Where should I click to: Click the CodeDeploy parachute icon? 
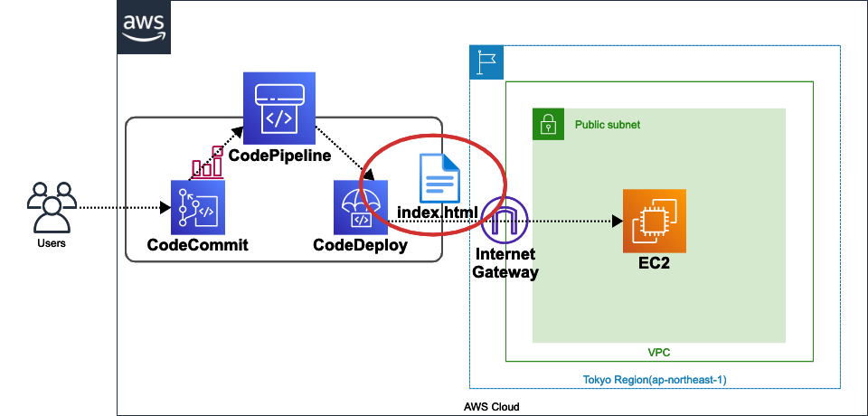361,207
